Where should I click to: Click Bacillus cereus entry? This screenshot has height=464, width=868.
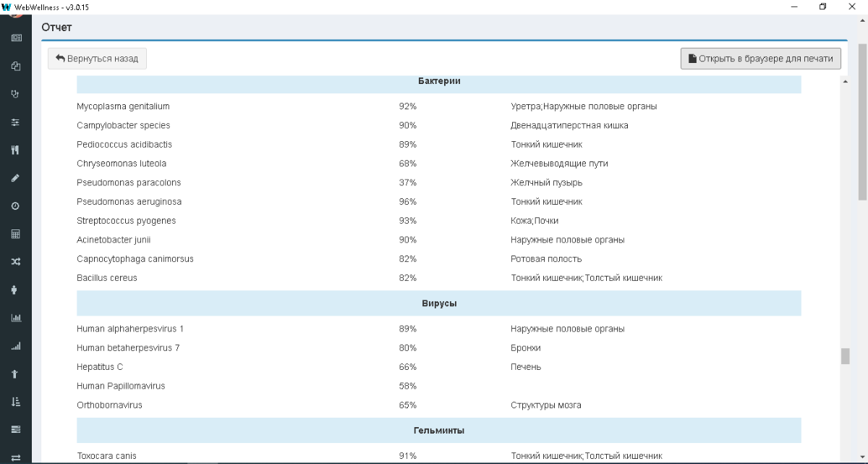point(107,278)
